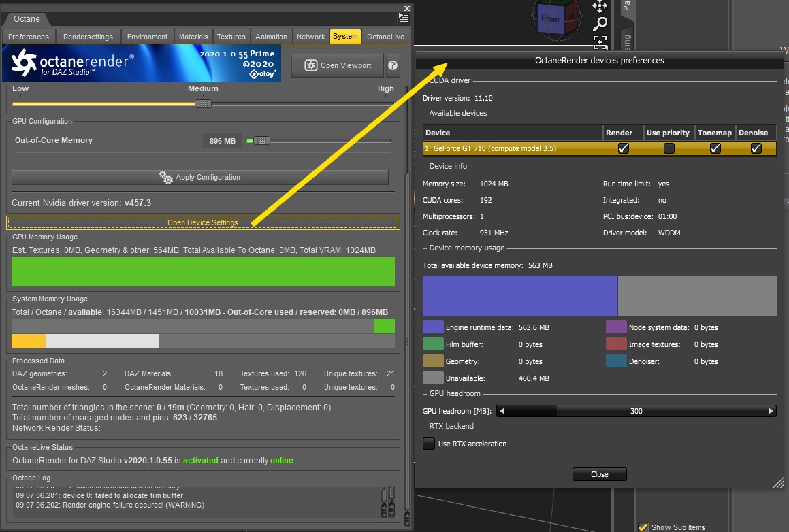Open the Octane pane options menu icon

click(404, 18)
